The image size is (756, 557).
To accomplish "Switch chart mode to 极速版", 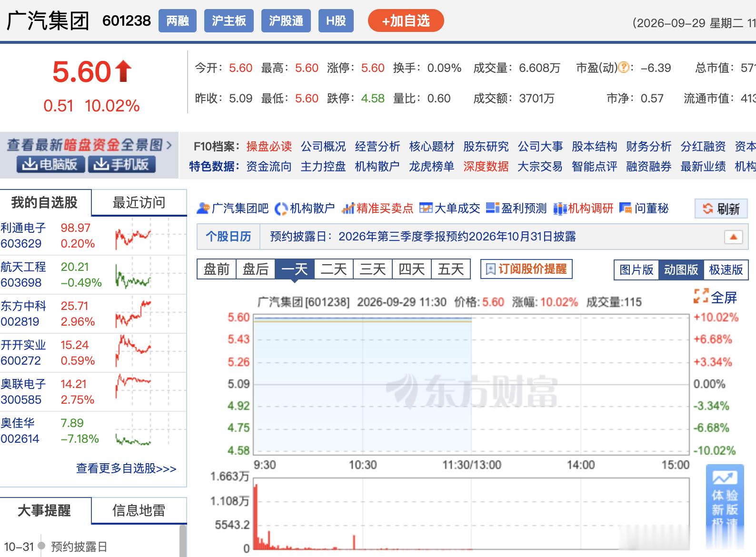I will pyautogui.click(x=726, y=270).
